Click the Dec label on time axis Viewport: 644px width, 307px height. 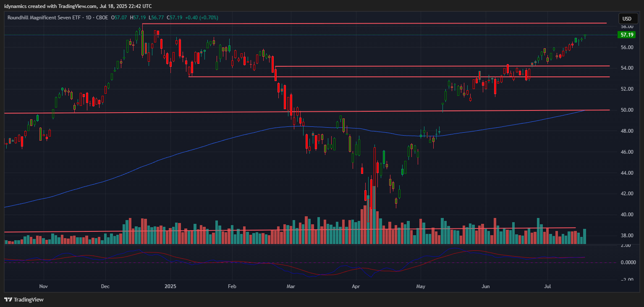[x=105, y=286]
